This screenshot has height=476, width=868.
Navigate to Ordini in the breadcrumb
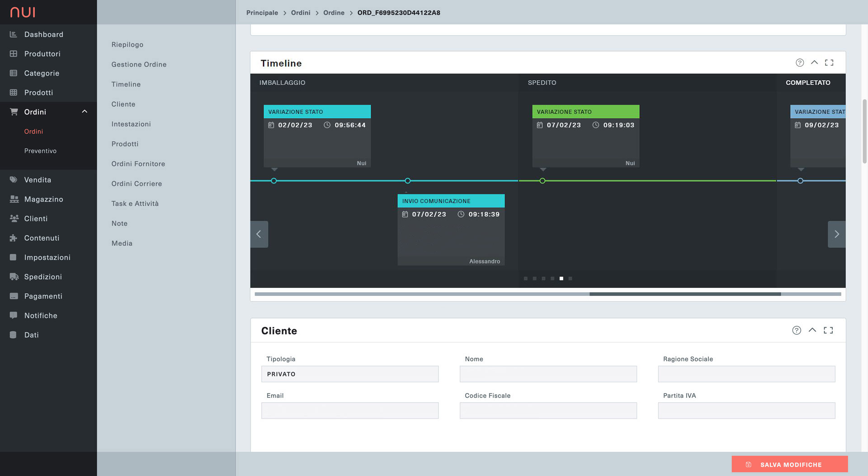coord(300,13)
